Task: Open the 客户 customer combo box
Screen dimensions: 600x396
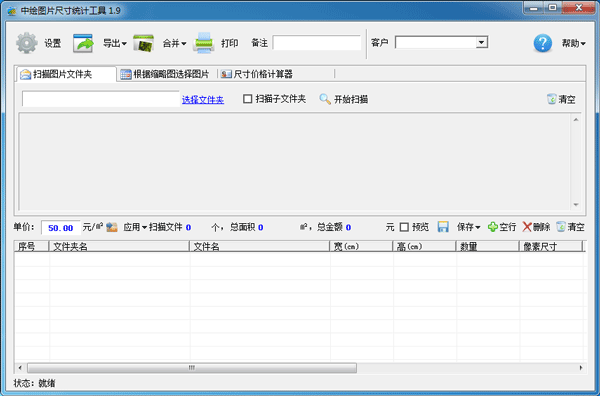Action: point(482,42)
